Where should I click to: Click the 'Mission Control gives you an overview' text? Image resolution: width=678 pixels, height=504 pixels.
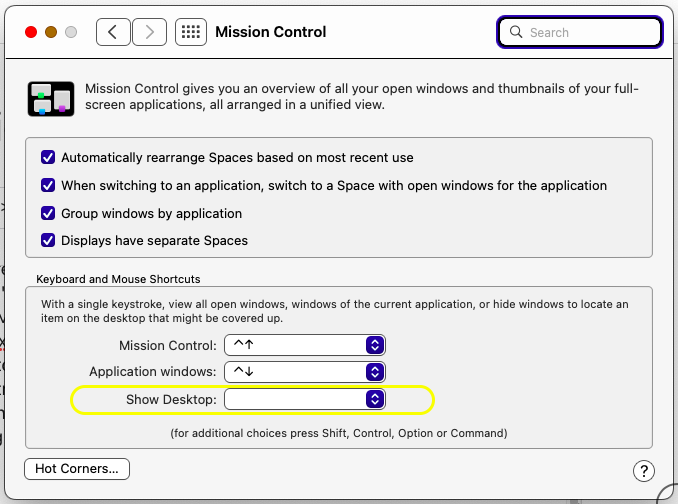pos(361,96)
